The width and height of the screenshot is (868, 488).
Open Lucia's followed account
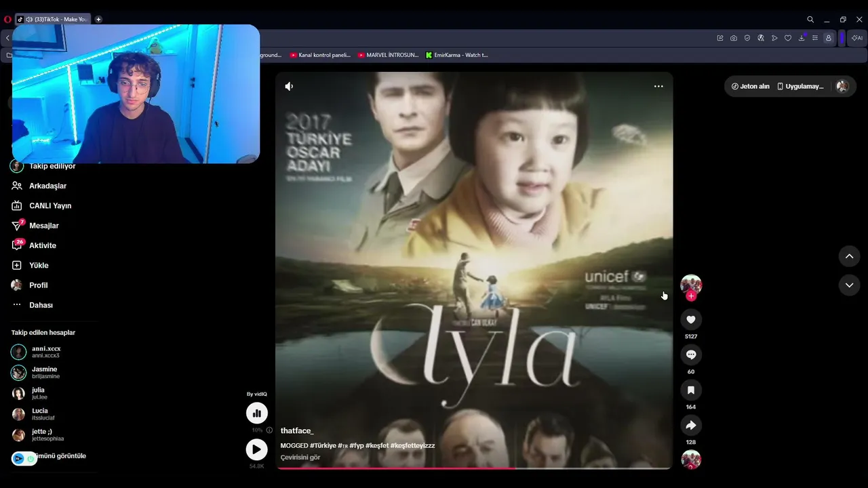pos(34,414)
